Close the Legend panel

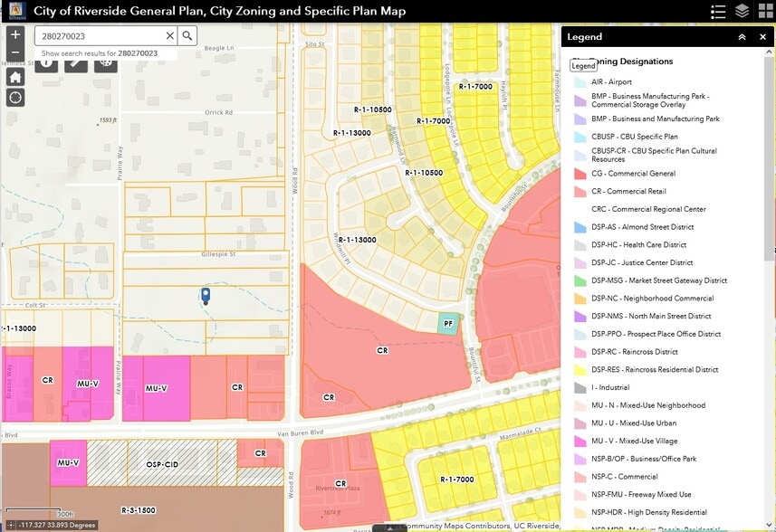click(x=762, y=37)
